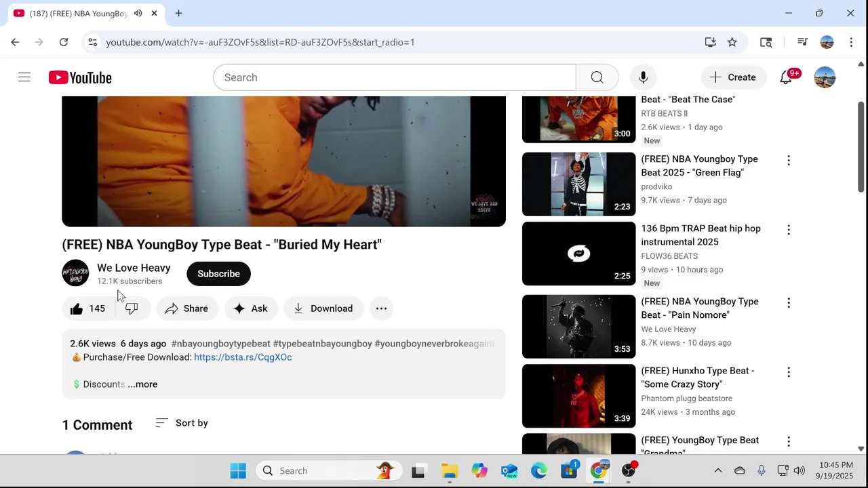Open options for Pain Nomore video
868x488 pixels.
coord(788,303)
